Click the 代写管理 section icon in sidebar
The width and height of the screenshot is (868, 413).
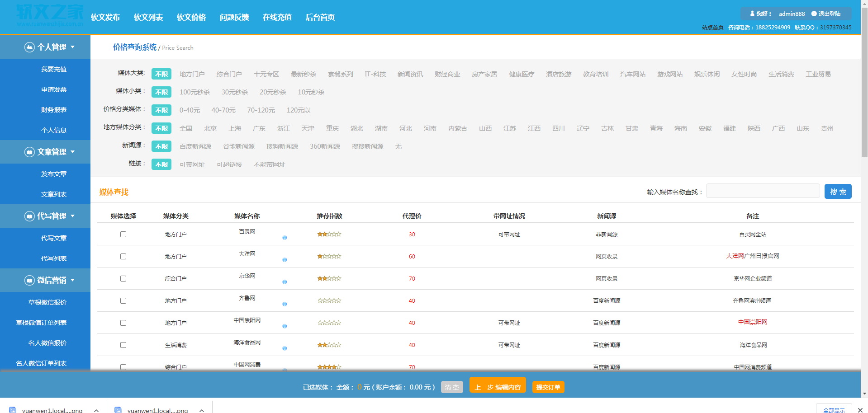(29, 216)
